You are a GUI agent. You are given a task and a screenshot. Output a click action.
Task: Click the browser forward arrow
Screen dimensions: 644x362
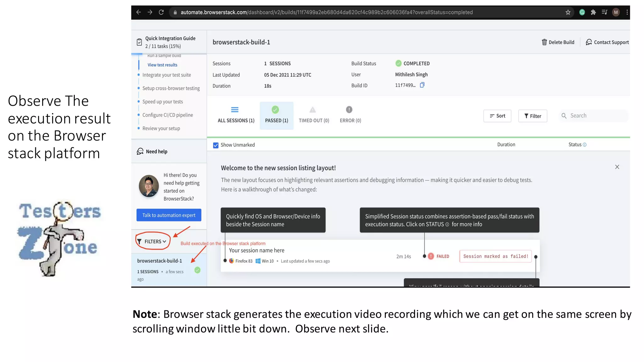(150, 12)
